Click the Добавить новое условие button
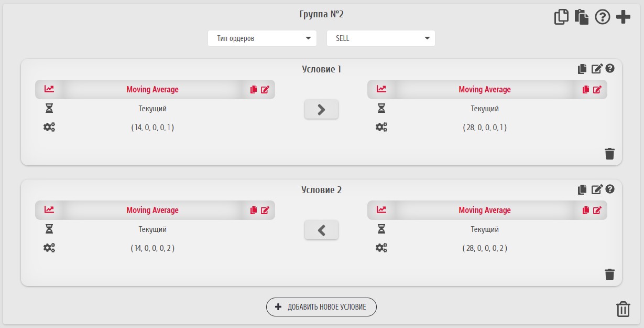The width and height of the screenshot is (644, 328). click(x=321, y=307)
